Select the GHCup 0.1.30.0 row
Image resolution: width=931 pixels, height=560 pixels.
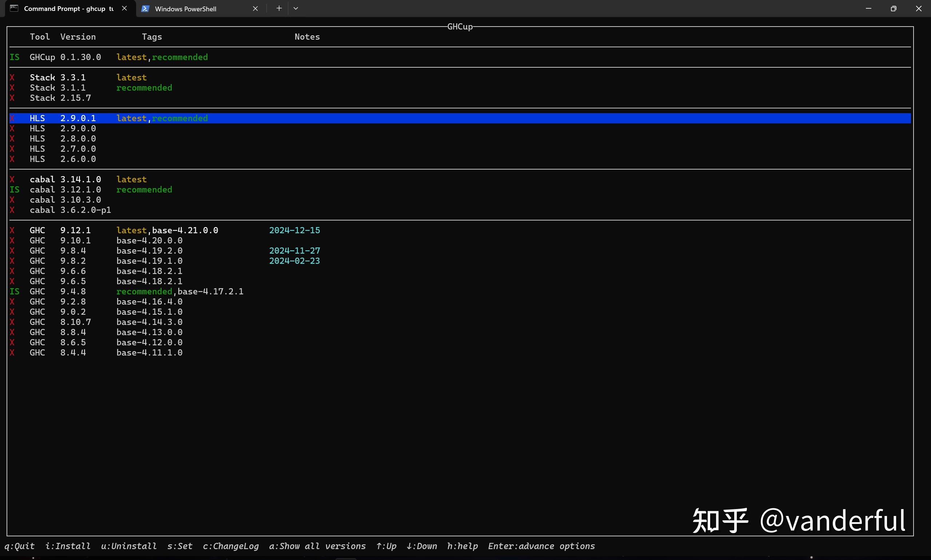click(x=460, y=57)
